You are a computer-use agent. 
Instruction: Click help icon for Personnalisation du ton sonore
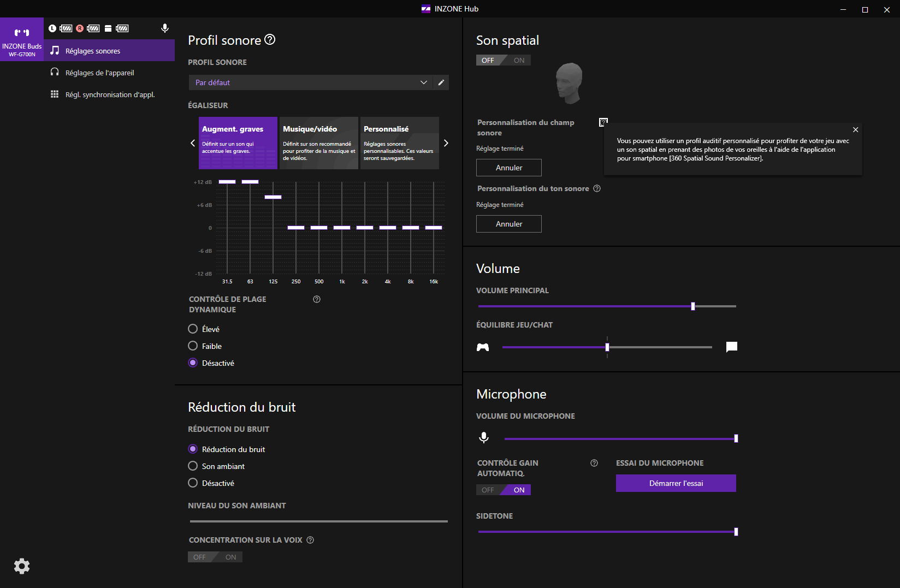coord(597,188)
